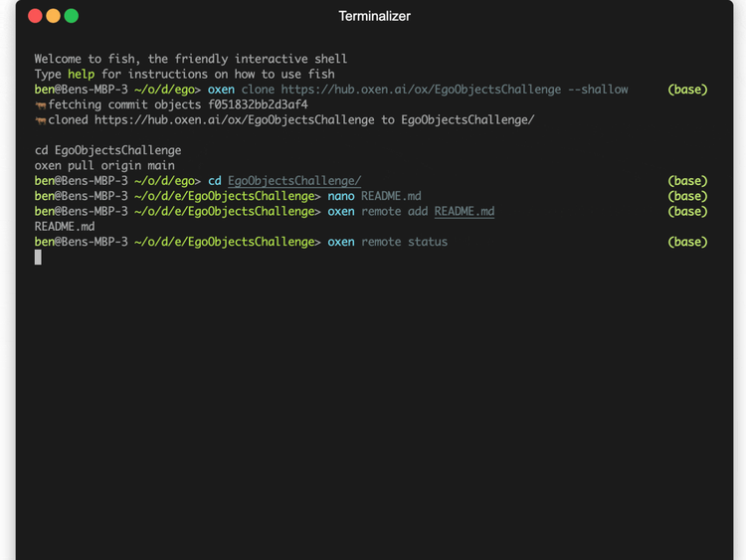This screenshot has height=560, width=746.
Task: Click the 'oxen' command on the remote add line
Action: (341, 211)
